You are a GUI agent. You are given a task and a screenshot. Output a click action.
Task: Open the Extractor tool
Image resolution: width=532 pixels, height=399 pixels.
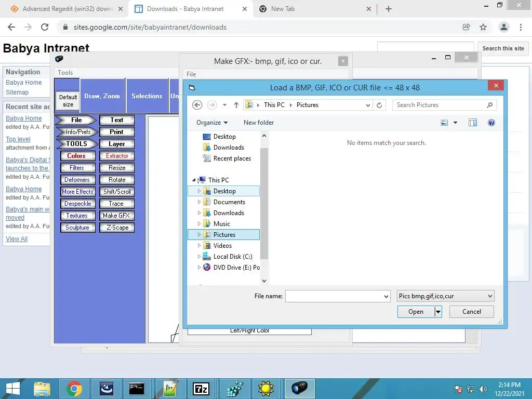(x=117, y=156)
